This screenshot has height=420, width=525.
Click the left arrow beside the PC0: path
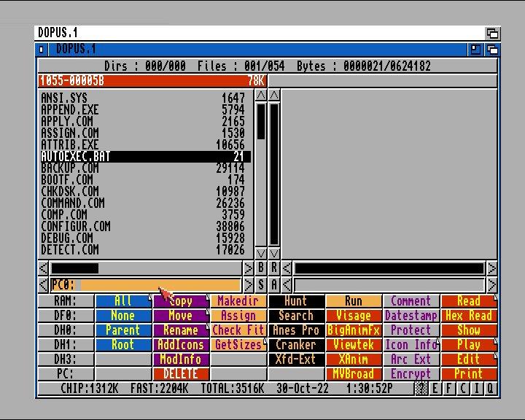[43, 285]
